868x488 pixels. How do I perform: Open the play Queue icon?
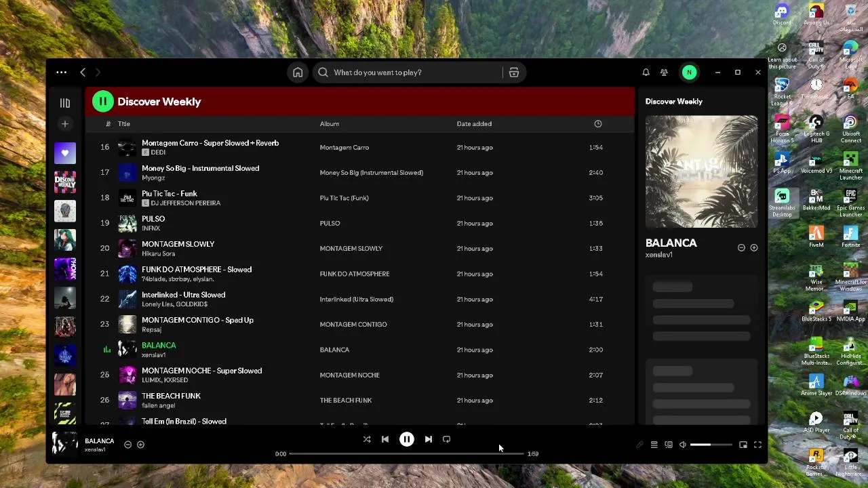pos(654,445)
